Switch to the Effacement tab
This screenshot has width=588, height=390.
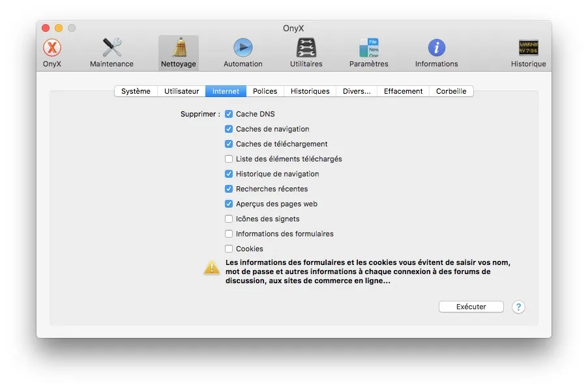403,91
